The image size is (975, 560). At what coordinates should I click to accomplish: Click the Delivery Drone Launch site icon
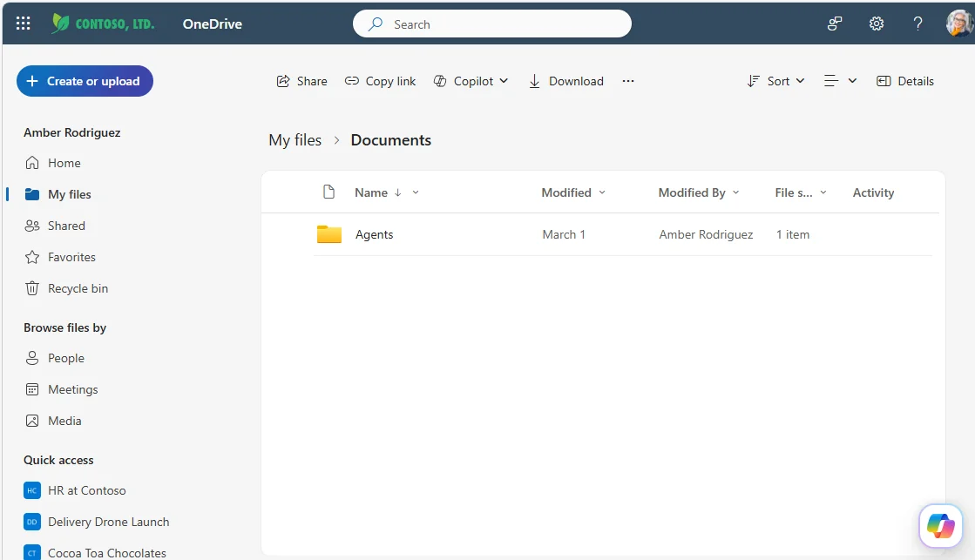(32, 522)
